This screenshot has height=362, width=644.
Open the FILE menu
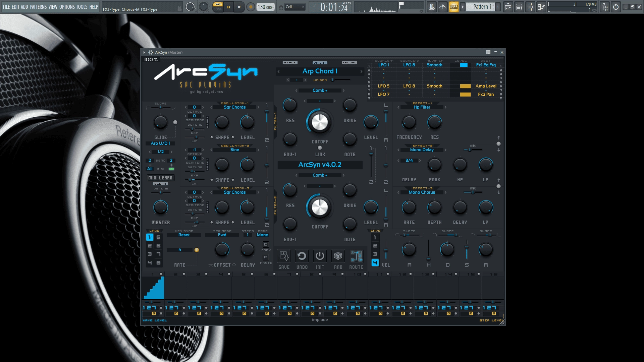pyautogui.click(x=6, y=7)
